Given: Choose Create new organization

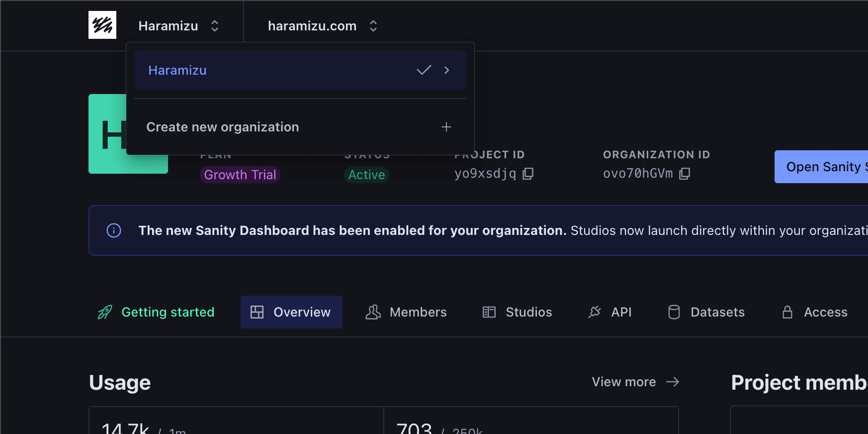Looking at the screenshot, I should tap(223, 127).
